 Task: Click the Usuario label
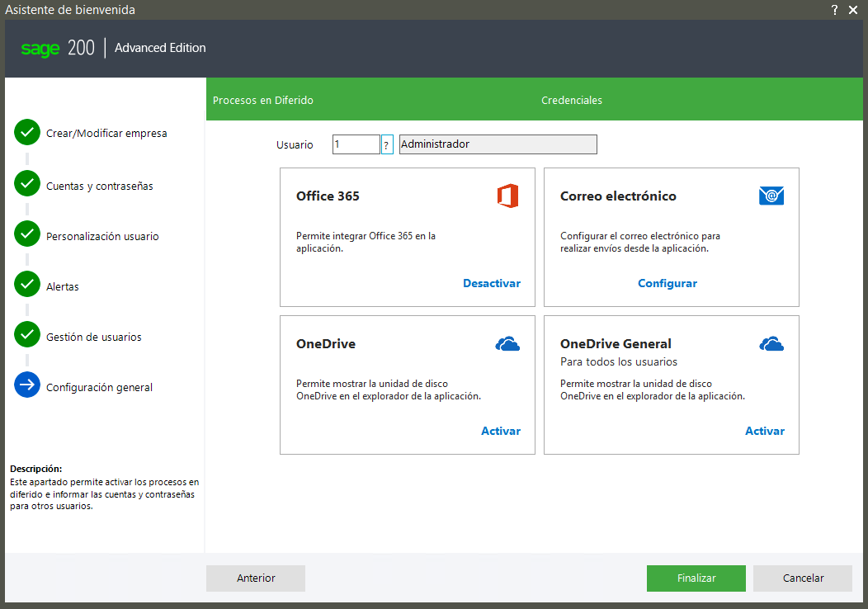(x=295, y=145)
